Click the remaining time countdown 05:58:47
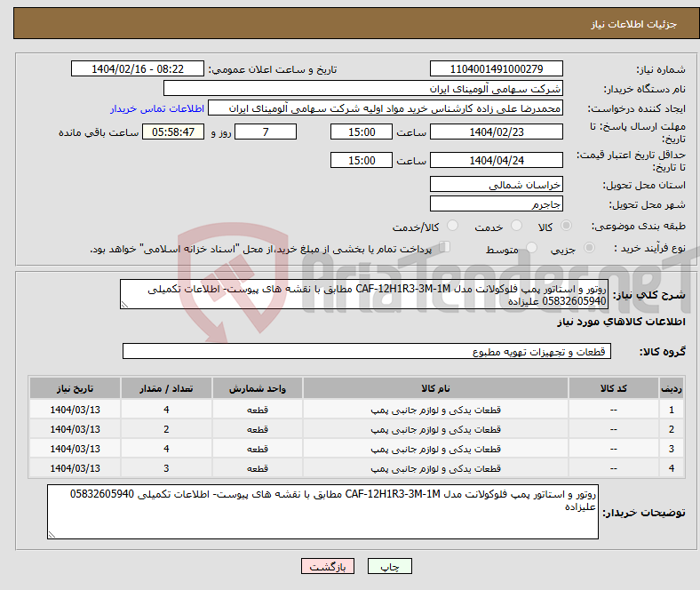 click(x=173, y=132)
